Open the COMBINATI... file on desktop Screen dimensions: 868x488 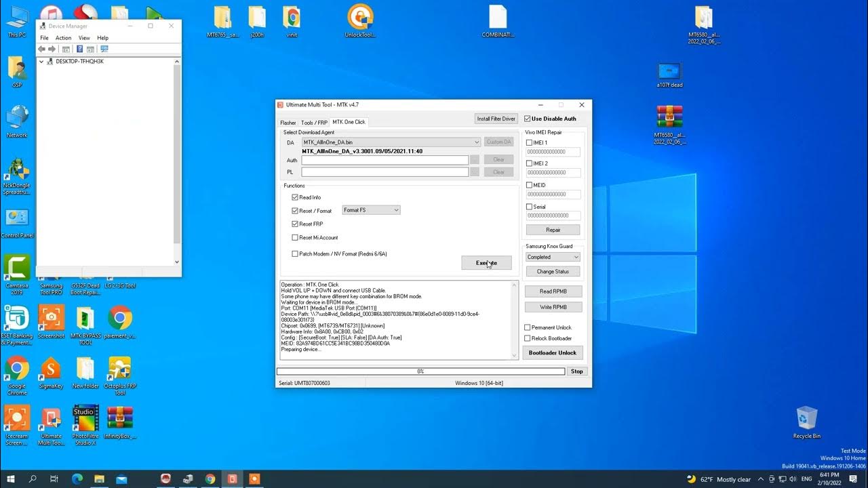click(x=498, y=21)
